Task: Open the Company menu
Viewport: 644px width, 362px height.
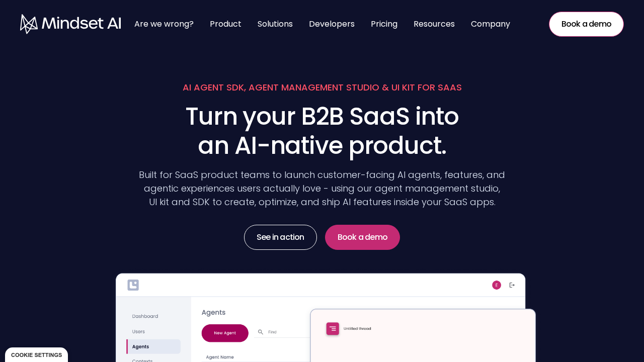Action: [x=491, y=24]
